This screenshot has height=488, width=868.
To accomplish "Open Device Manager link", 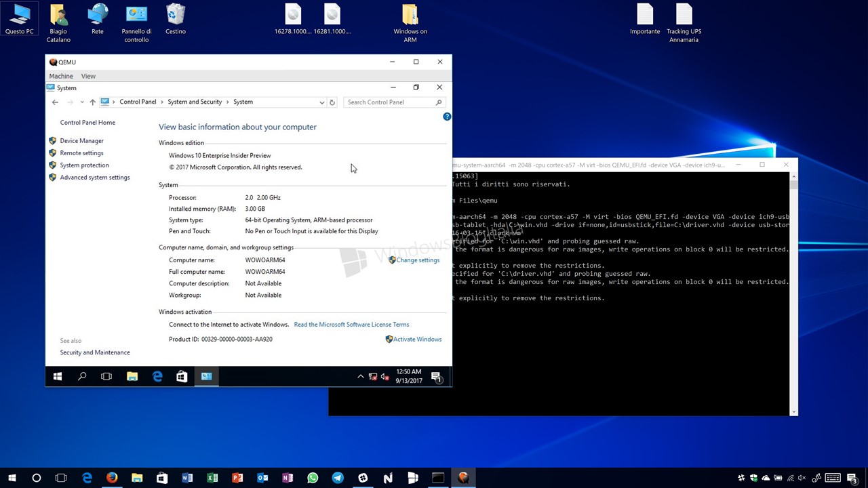I will 81,141.
